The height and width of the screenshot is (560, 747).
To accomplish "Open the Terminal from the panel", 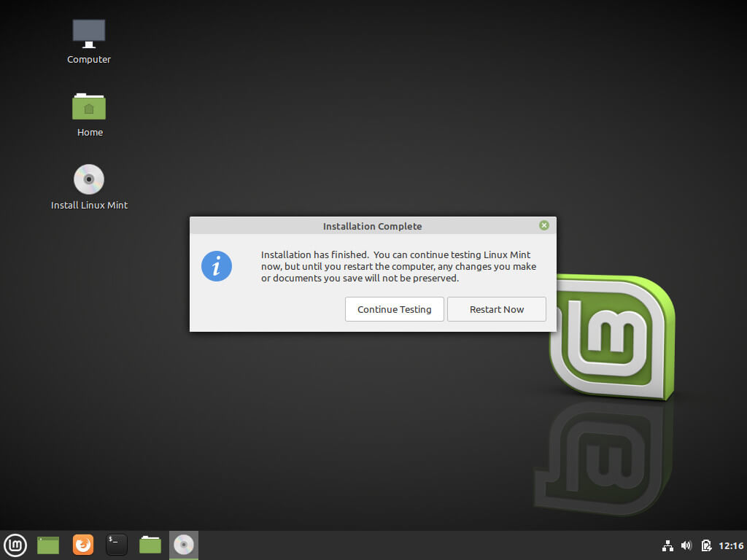I will point(116,545).
